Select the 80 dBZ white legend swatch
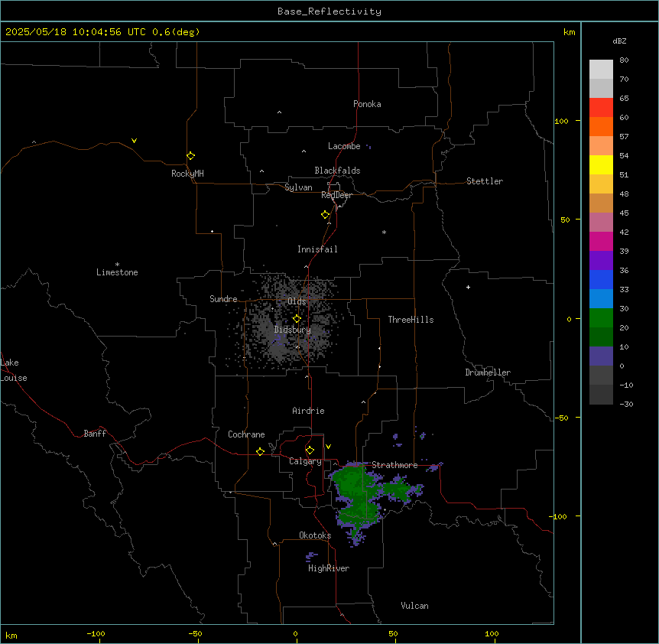Screen dimensions: 659x644 [601, 70]
